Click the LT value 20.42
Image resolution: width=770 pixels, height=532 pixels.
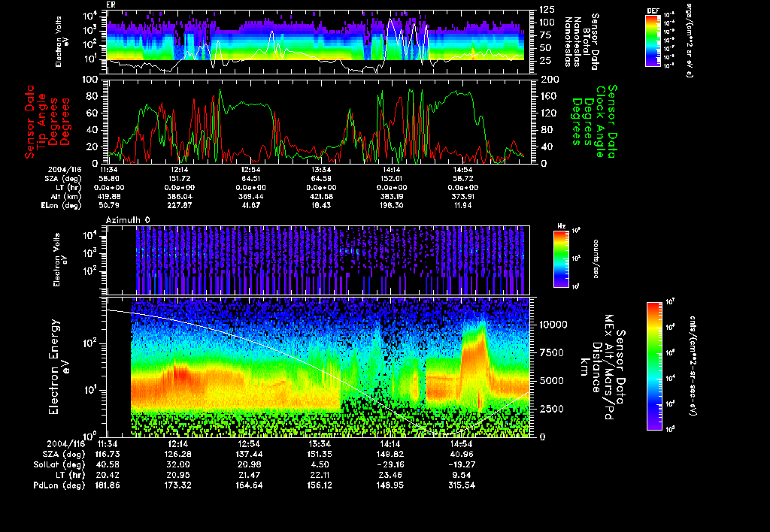[108, 475]
